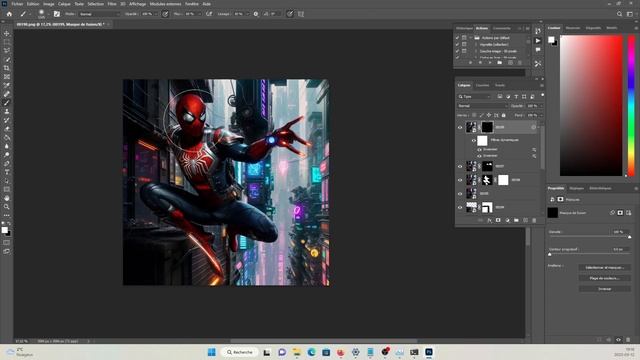Open the Fond fill dropdown

click(541, 116)
